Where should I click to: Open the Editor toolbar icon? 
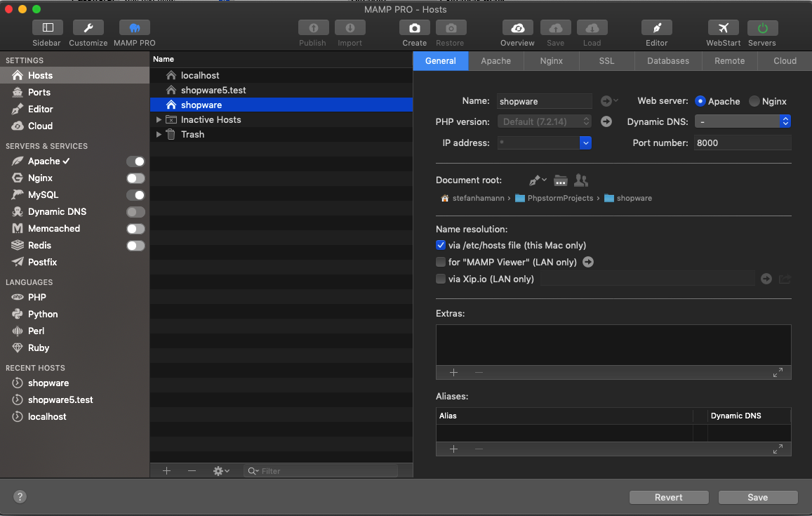(x=657, y=28)
